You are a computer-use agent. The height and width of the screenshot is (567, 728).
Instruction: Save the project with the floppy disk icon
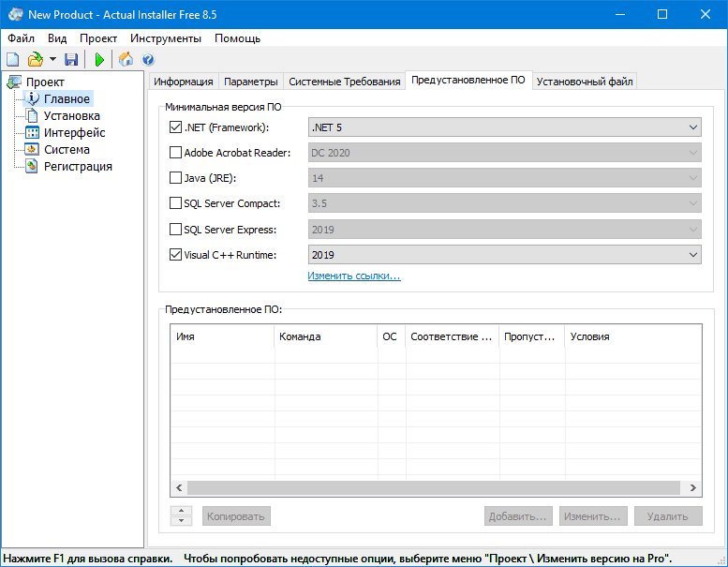coord(71,60)
